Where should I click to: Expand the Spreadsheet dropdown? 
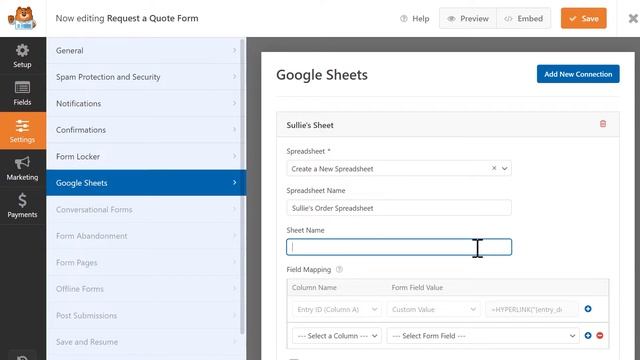click(504, 169)
